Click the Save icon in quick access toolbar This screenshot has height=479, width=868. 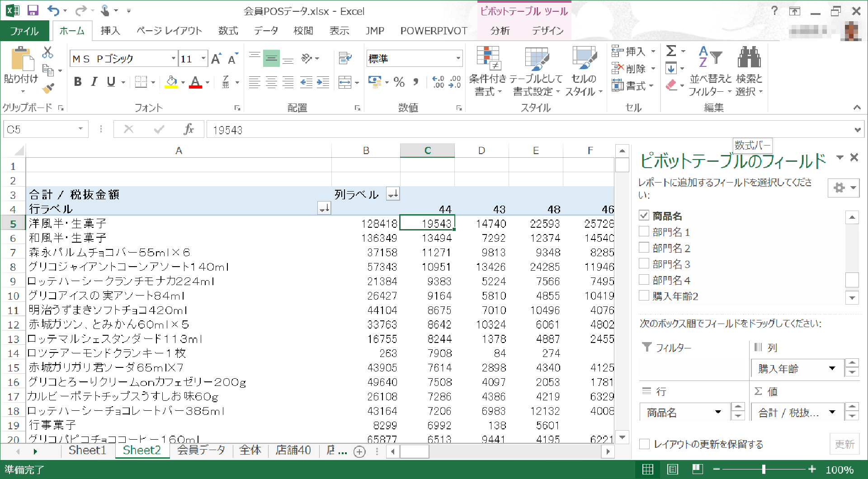coord(33,11)
